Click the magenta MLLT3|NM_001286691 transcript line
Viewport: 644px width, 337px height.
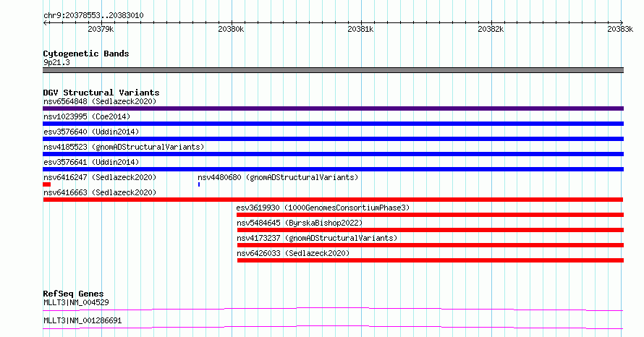coord(333,327)
